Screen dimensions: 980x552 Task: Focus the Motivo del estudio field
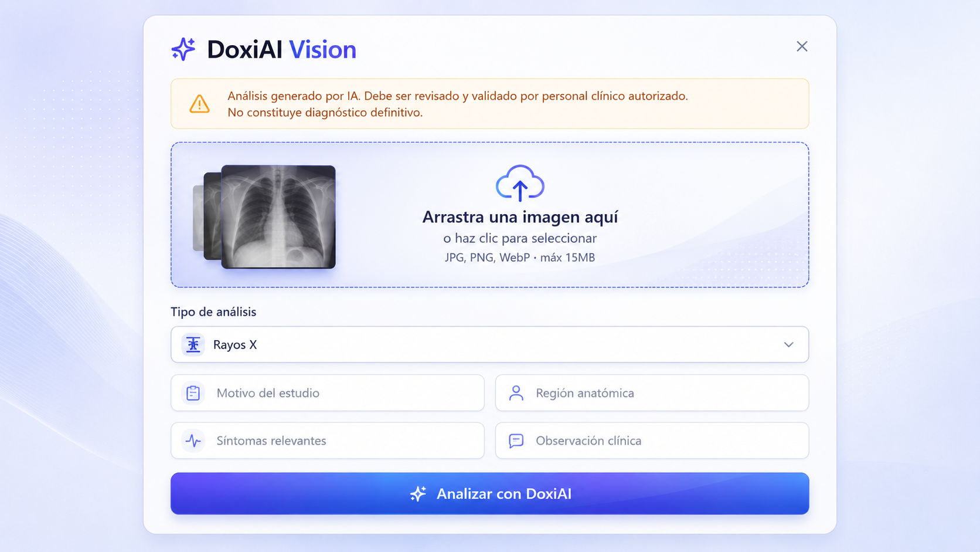328,393
